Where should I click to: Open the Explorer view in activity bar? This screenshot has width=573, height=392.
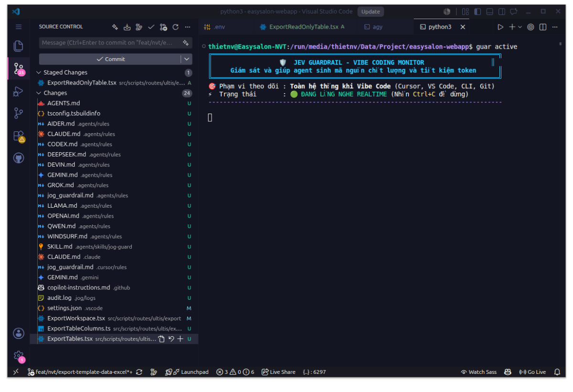18,46
